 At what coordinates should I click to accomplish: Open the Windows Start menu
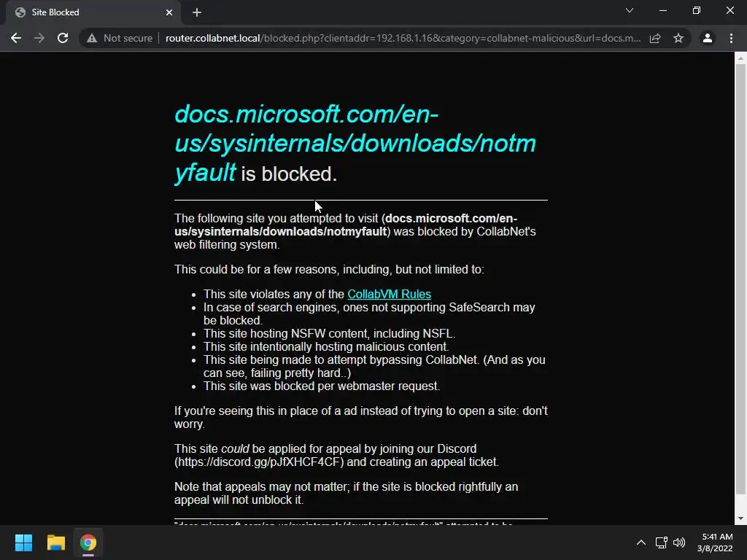(x=23, y=542)
